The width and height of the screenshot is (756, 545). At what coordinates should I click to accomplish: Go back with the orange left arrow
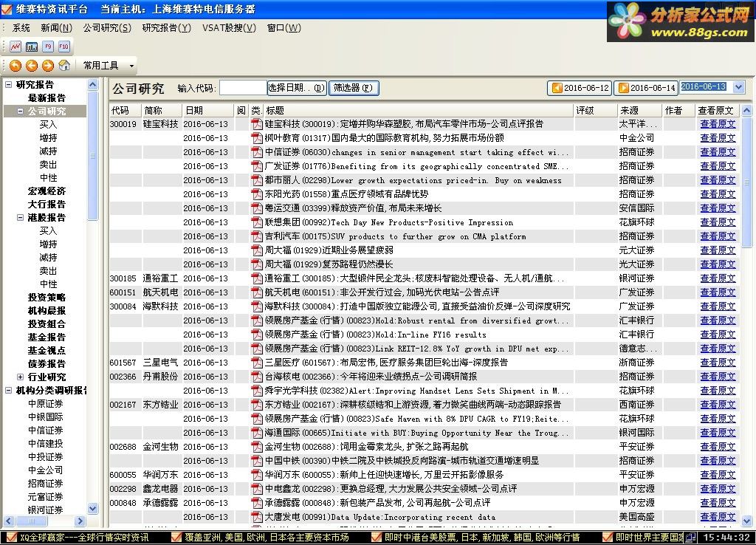point(32,65)
